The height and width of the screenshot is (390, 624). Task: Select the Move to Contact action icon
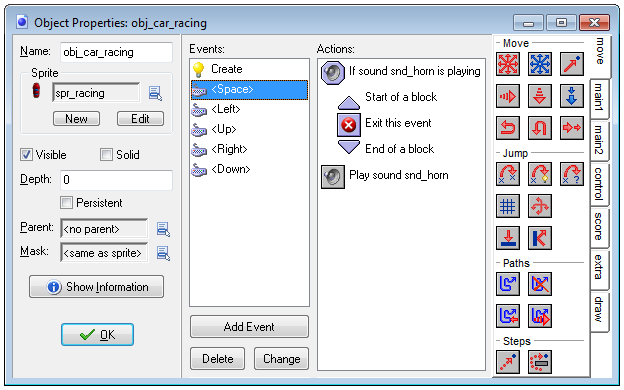click(x=508, y=238)
